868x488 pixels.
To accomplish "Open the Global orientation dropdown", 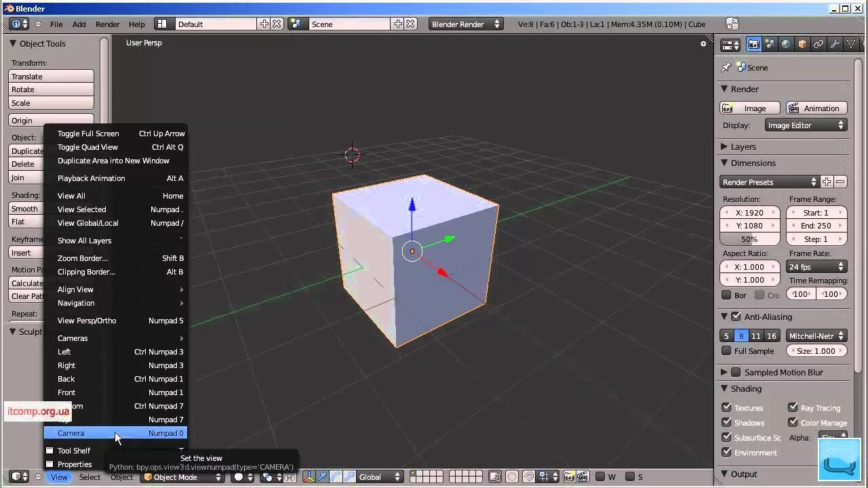I will point(380,477).
